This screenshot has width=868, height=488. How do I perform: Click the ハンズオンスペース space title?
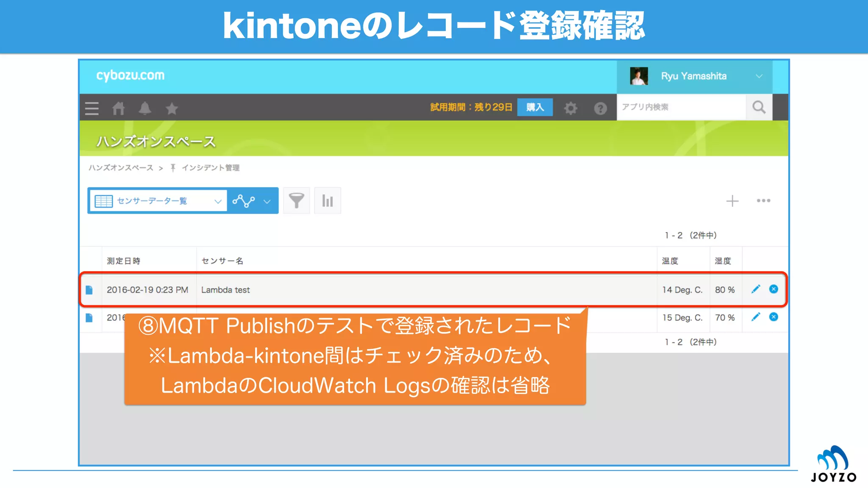point(156,141)
